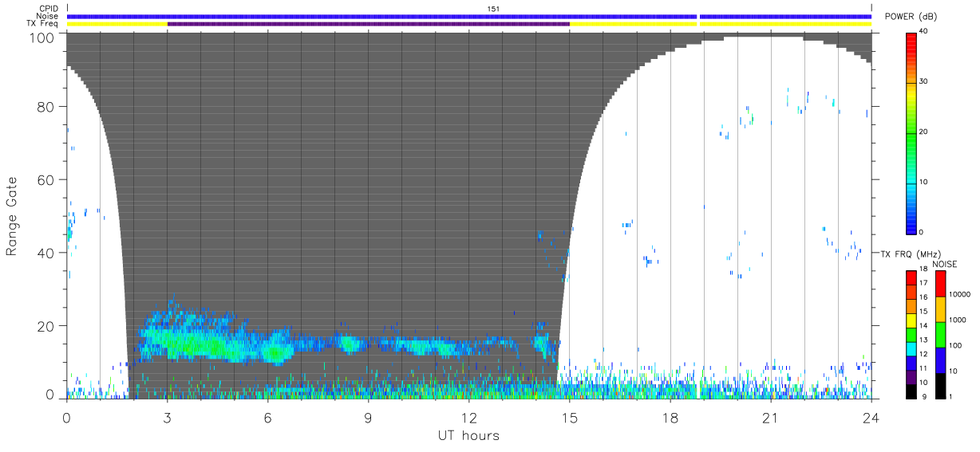Click the 1000 label on NOISE scale
The width and height of the screenshot is (980, 452).
point(957,320)
